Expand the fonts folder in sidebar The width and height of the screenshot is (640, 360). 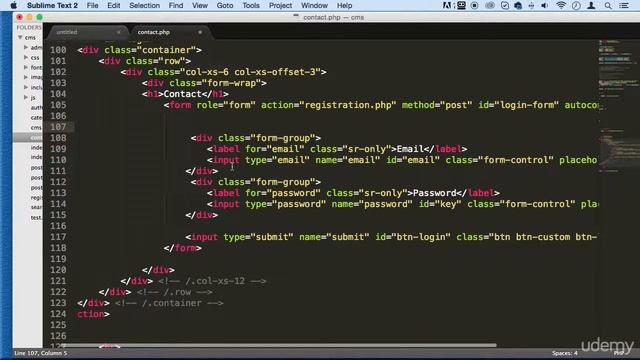click(x=26, y=67)
